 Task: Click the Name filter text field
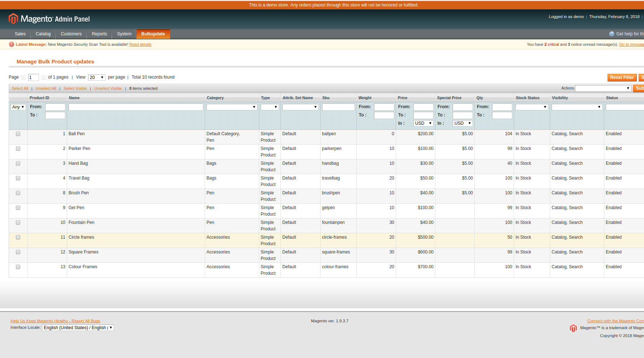136,107
